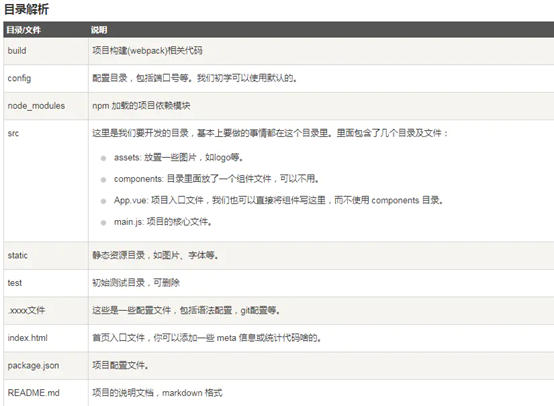Click the markdown description for README.md
This screenshot has width=554, height=406.
(157, 393)
